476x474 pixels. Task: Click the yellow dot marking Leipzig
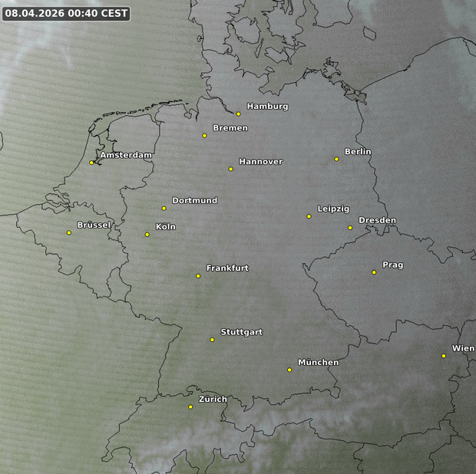tap(309, 216)
